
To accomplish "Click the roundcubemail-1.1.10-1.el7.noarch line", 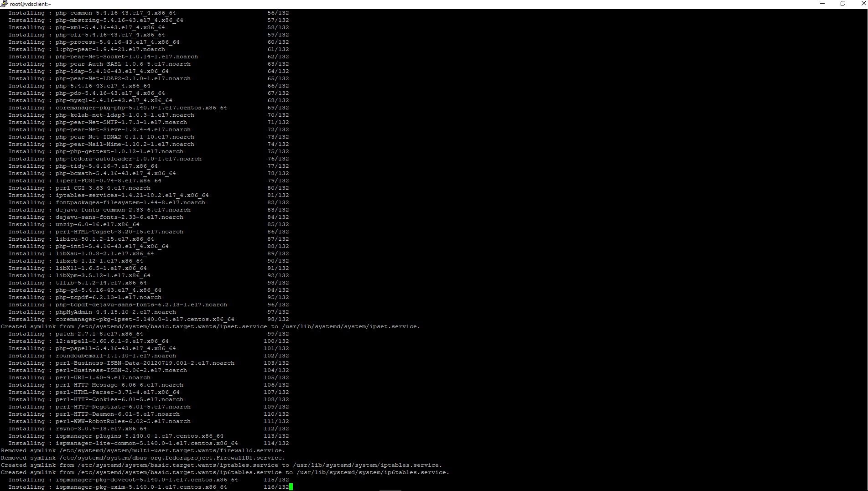I will (x=149, y=356).
